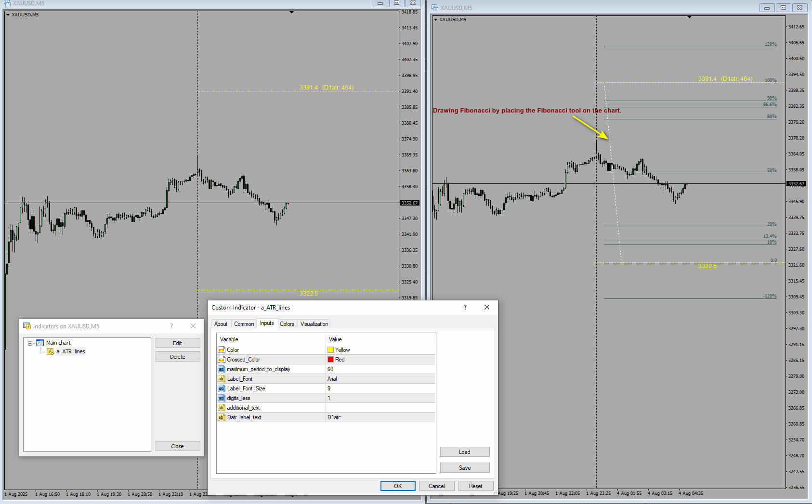The image size is (812, 504).
Task: Cancel the Custom Indicator dialog
Action: click(437, 486)
